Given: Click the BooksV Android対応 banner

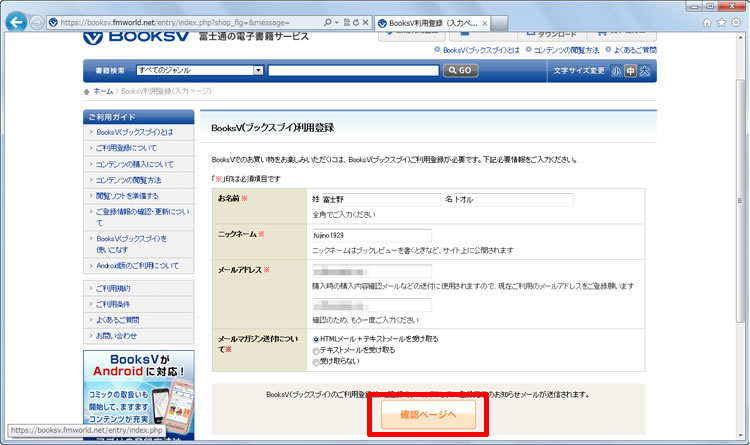Looking at the screenshot, I should click(x=139, y=395).
